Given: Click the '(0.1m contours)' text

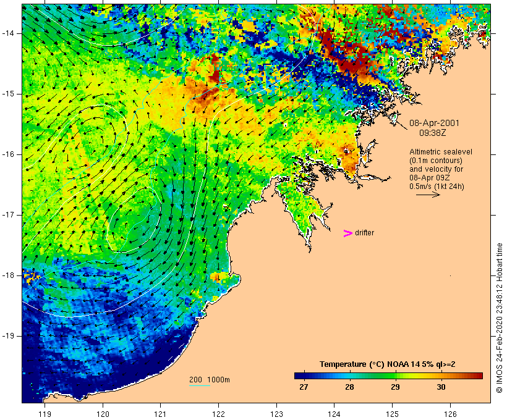Looking at the screenshot, I should click(435, 160).
